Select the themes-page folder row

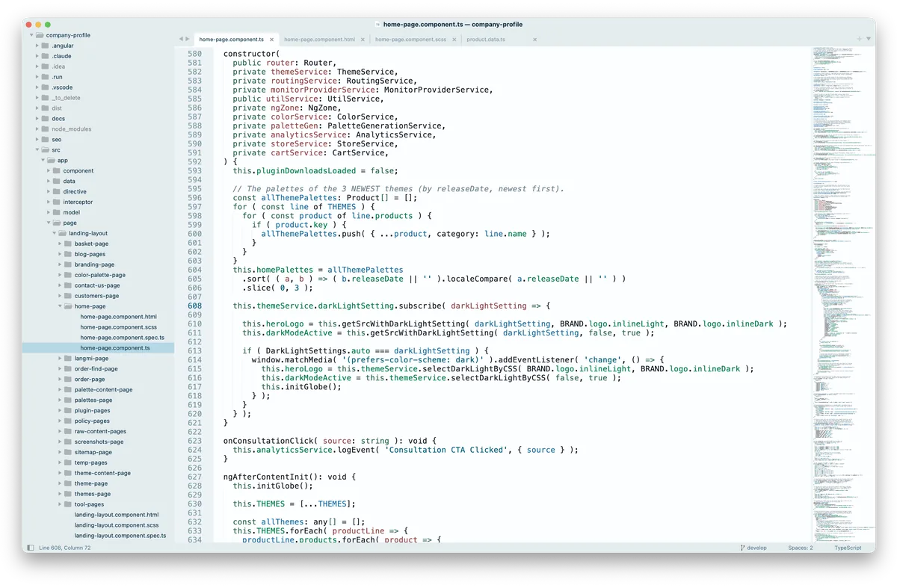[98, 494]
